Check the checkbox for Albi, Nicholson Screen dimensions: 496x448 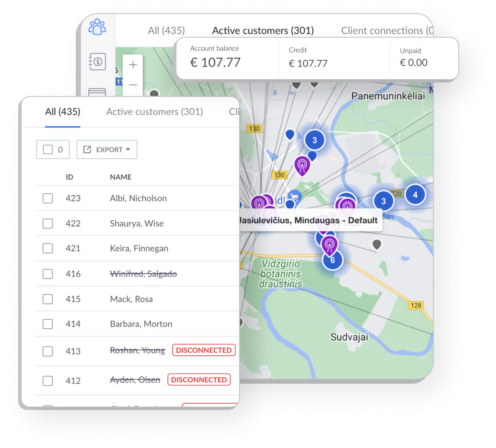(x=47, y=198)
